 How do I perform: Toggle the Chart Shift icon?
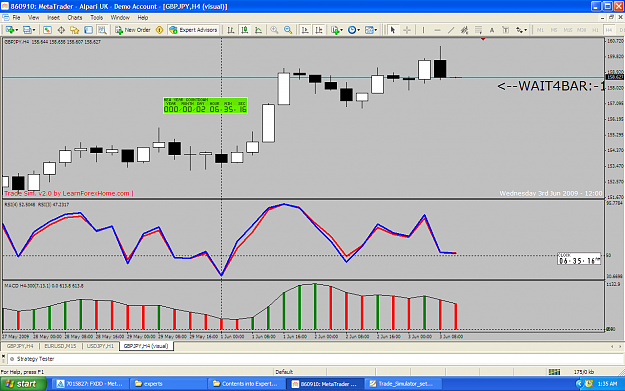(319, 30)
